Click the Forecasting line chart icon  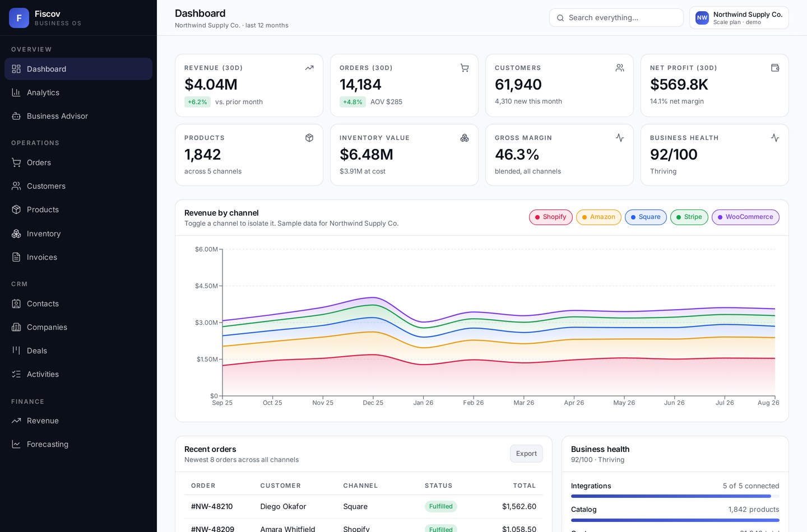pyautogui.click(x=16, y=444)
